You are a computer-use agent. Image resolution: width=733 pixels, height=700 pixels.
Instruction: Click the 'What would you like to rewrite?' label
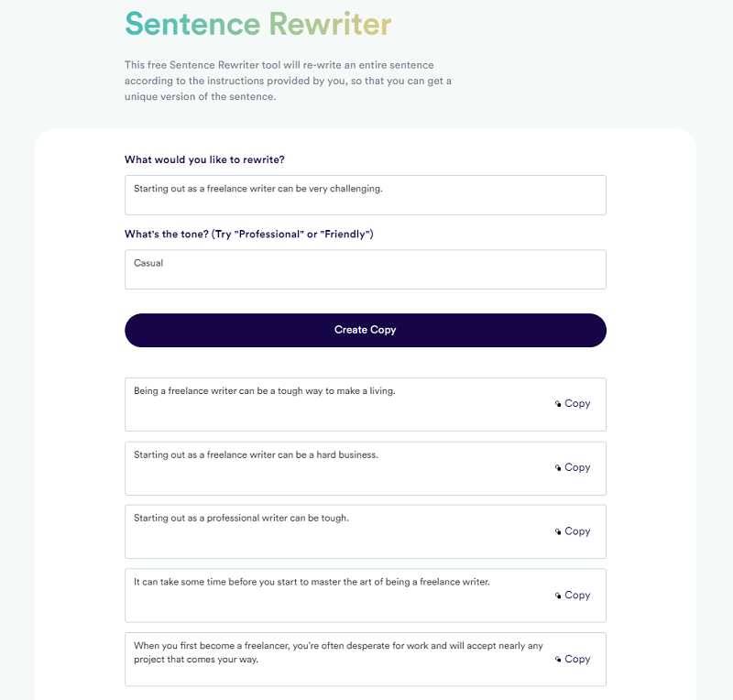[x=204, y=159]
